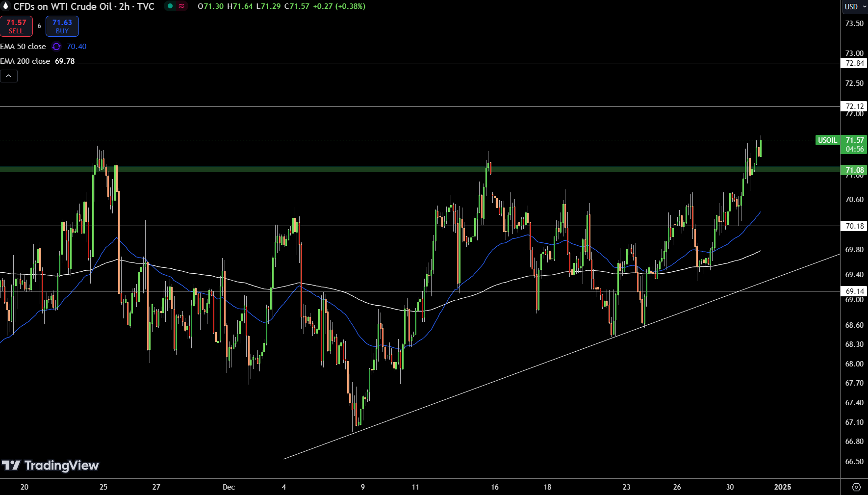This screenshot has height=495, width=868.
Task: Click the TradingView logo
Action: [50, 466]
